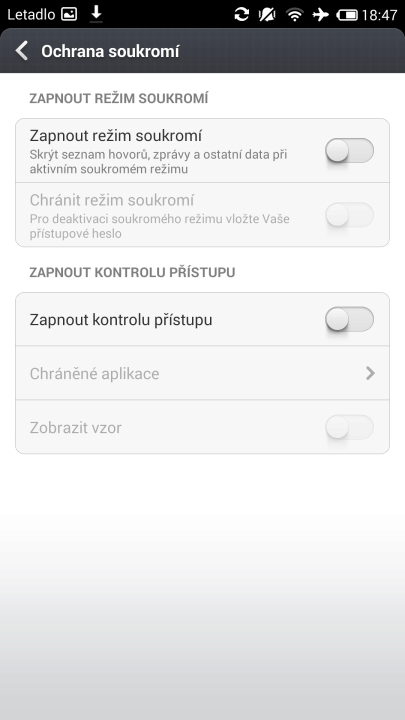Select the Zapnout kontrolu přístupu label
The image size is (405, 720).
tap(121, 320)
